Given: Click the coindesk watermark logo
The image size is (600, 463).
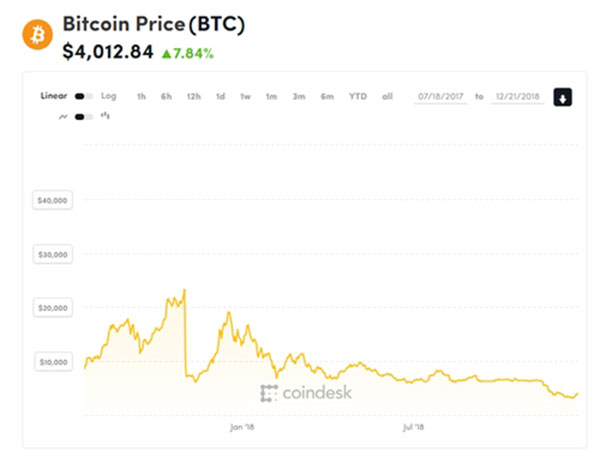Looking at the screenshot, I should tap(306, 393).
